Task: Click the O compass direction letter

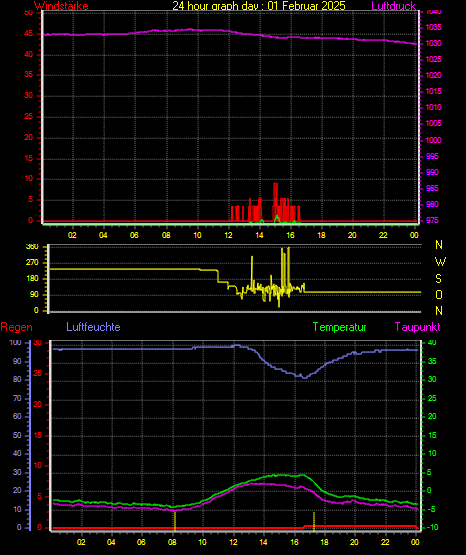Action: point(439,294)
